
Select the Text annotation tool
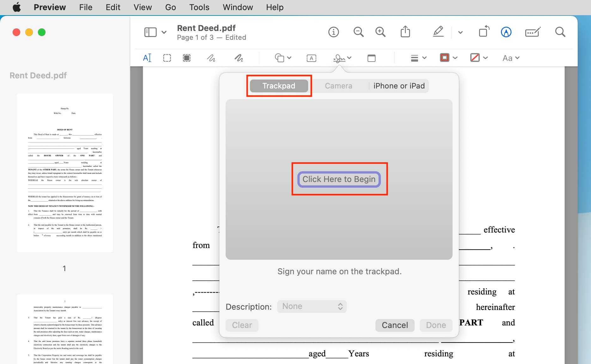pos(147,58)
